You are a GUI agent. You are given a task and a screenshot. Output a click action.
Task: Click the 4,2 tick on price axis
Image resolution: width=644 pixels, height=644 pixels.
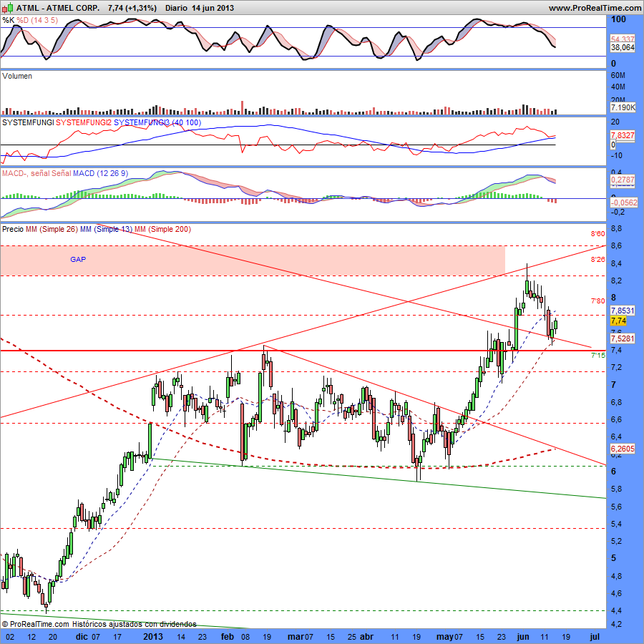(617, 624)
